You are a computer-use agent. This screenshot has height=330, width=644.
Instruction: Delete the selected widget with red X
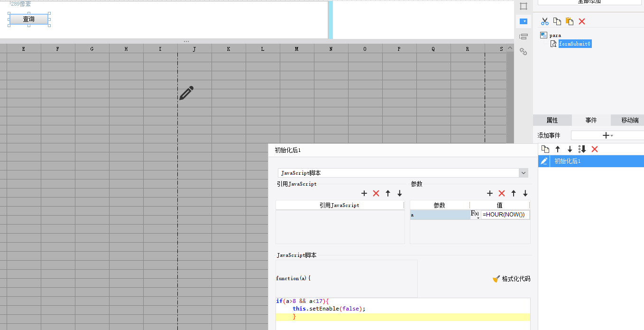click(582, 21)
